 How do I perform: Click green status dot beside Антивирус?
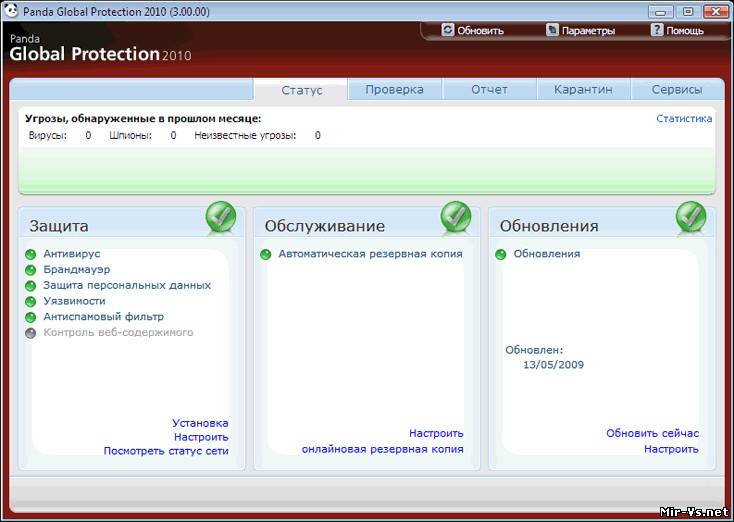tap(30, 255)
